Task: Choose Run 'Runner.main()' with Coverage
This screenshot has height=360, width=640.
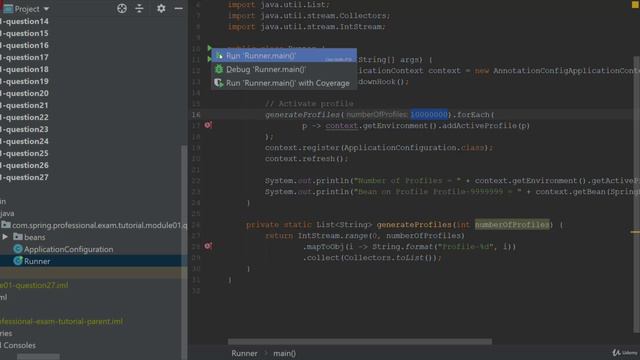Action: 284,83
